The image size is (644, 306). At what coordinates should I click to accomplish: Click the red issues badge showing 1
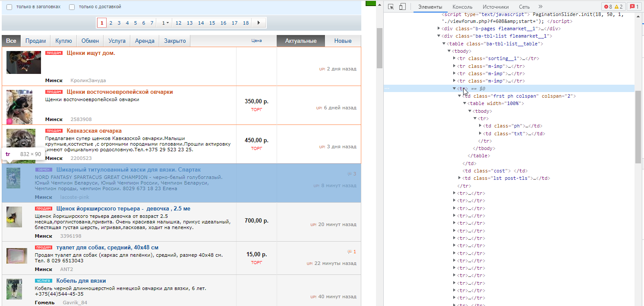click(x=634, y=6)
